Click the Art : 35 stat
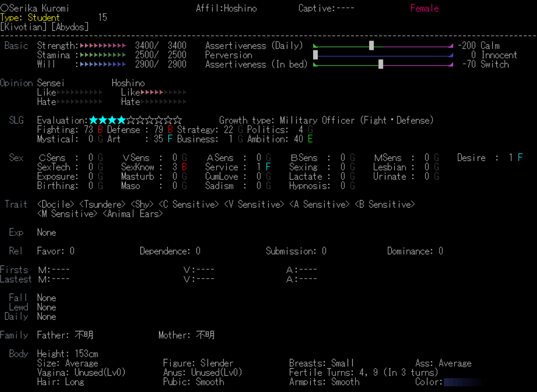This screenshot has height=392, width=537. coord(139,139)
